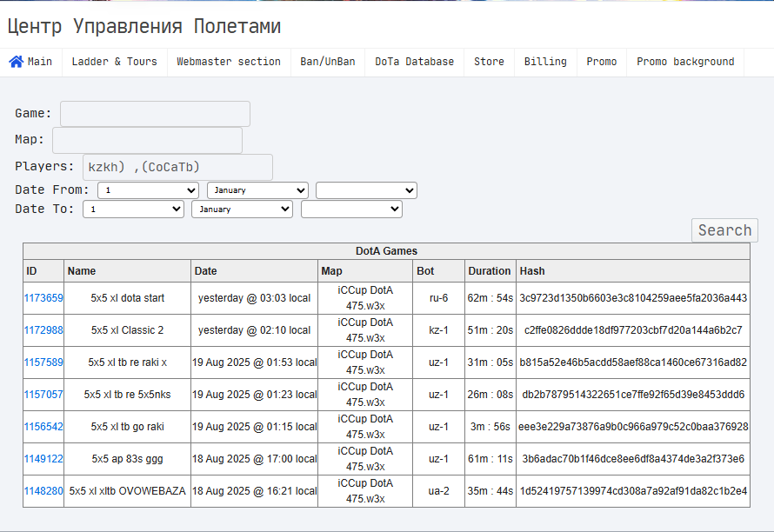
Task: Open the Store menu item
Action: point(489,62)
